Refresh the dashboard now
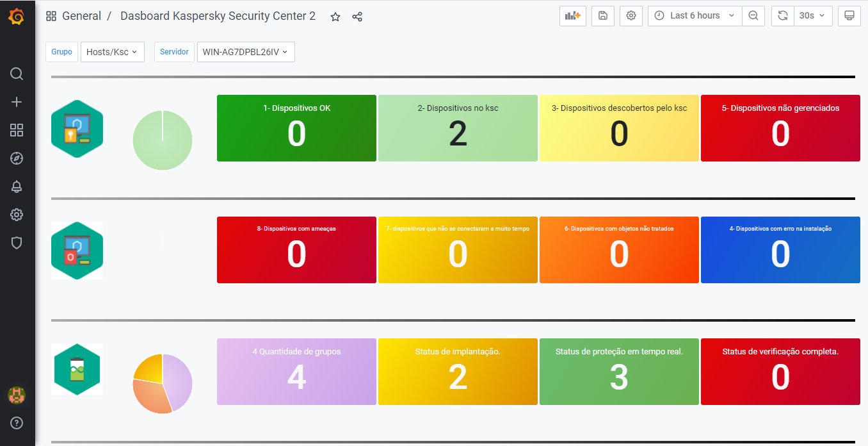Image resolution: width=868 pixels, height=446 pixels. [782, 15]
